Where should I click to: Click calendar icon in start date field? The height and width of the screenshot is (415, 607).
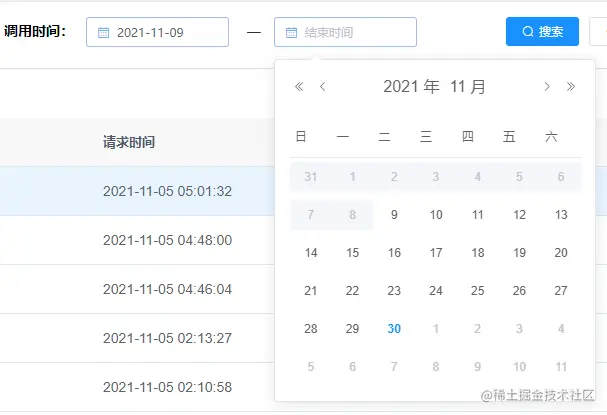tap(103, 33)
